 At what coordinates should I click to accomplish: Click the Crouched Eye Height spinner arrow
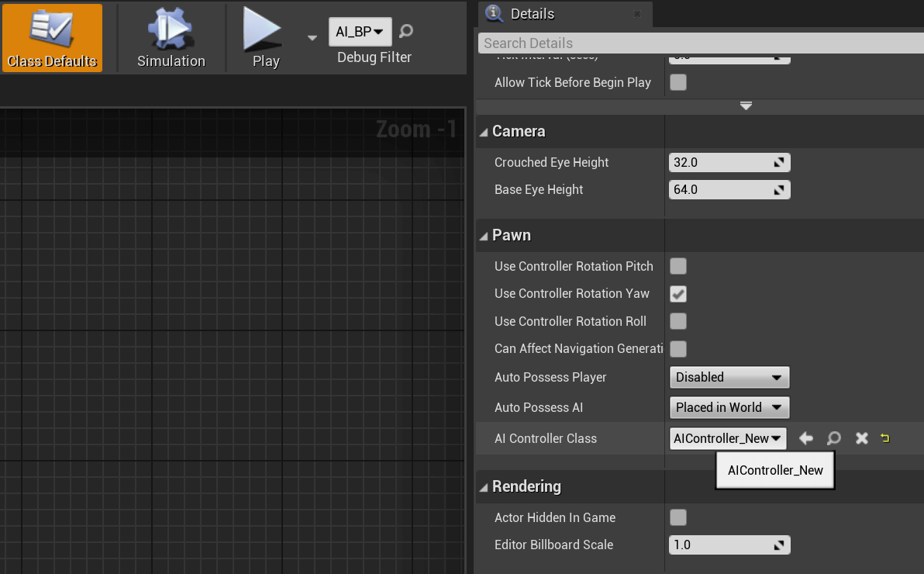pyautogui.click(x=779, y=162)
